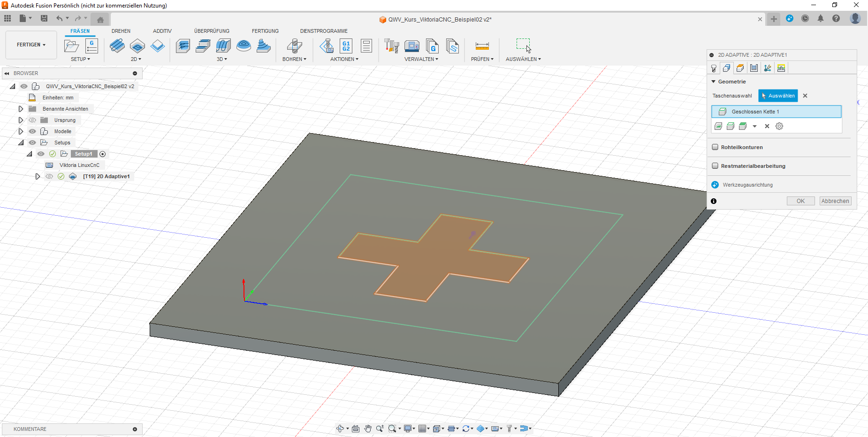Select the drilling tool icon above BOHREN
868x437 pixels.
[x=294, y=46]
